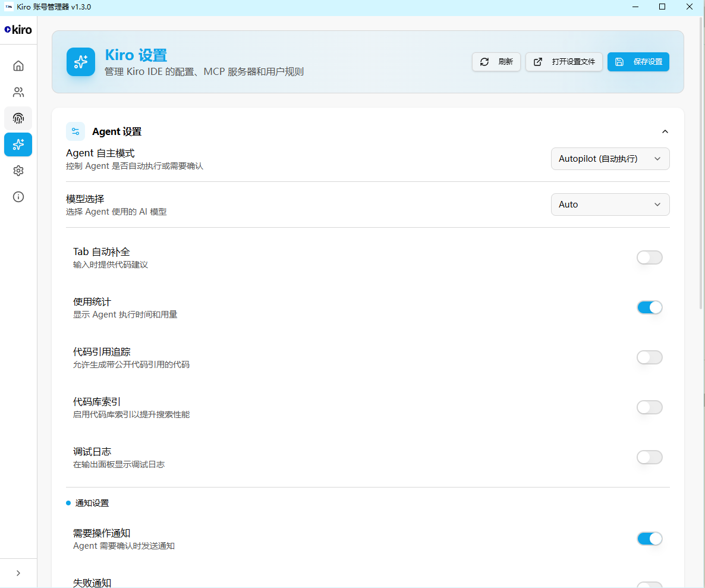Enable 代码库索引 toggle
The image size is (705, 588).
coord(649,407)
